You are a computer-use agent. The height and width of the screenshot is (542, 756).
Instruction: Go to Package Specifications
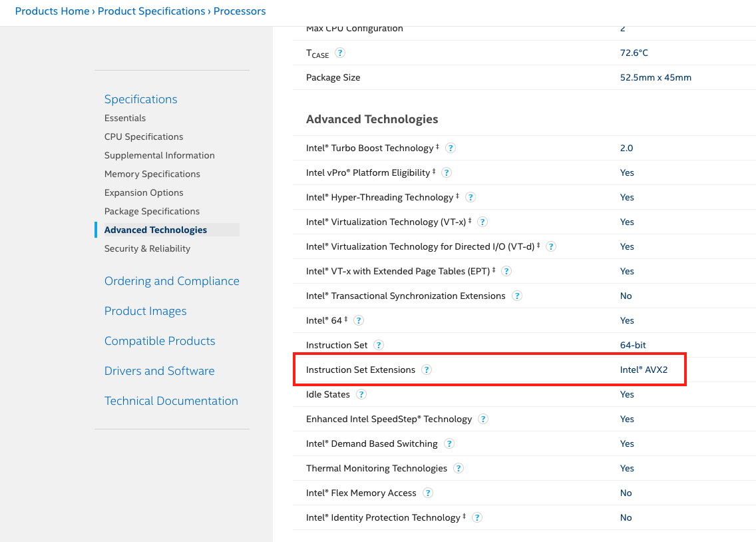tap(152, 211)
